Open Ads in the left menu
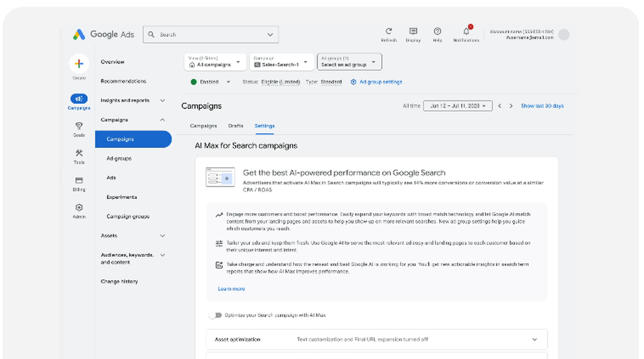 point(111,178)
